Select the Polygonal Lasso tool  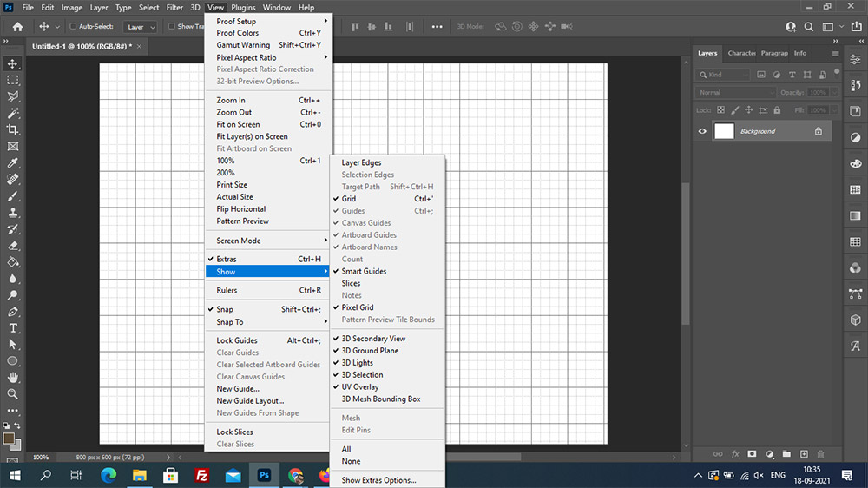tap(12, 97)
